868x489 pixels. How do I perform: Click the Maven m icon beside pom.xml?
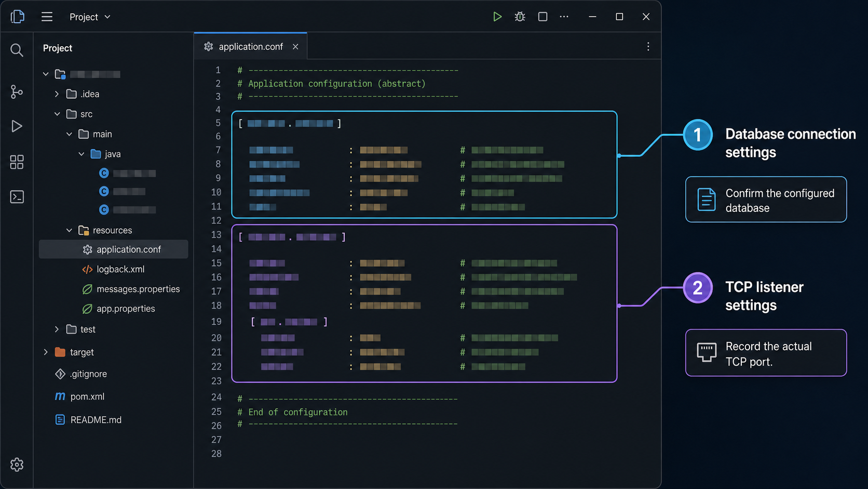[x=60, y=397]
